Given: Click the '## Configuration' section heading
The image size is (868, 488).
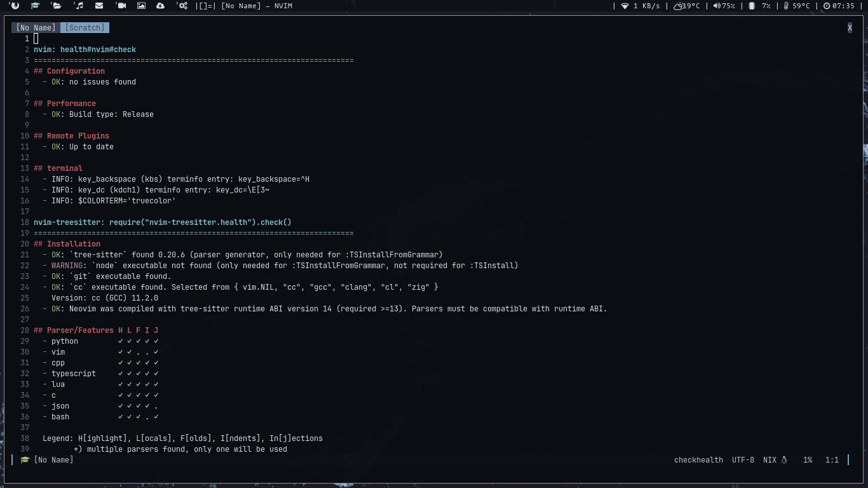Looking at the screenshot, I should 69,71.
